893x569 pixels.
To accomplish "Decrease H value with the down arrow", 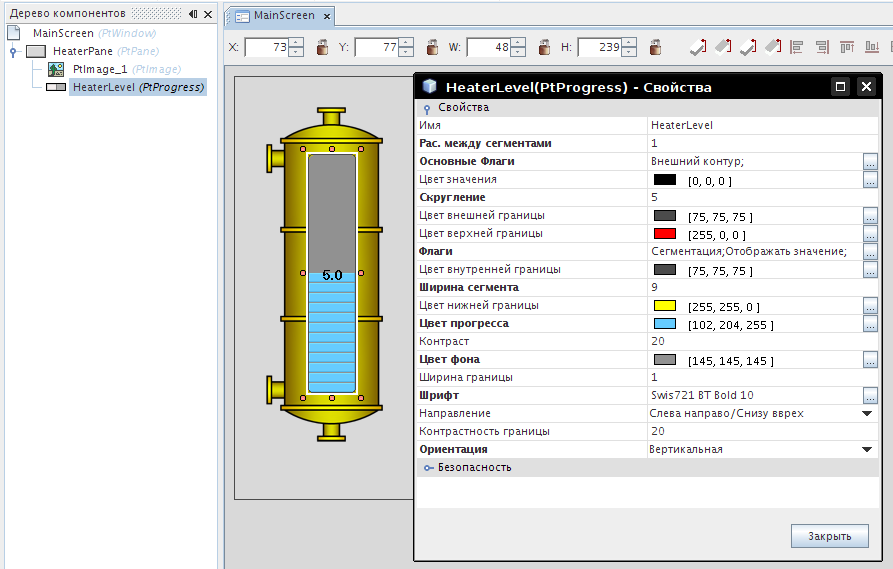I will [x=629, y=52].
